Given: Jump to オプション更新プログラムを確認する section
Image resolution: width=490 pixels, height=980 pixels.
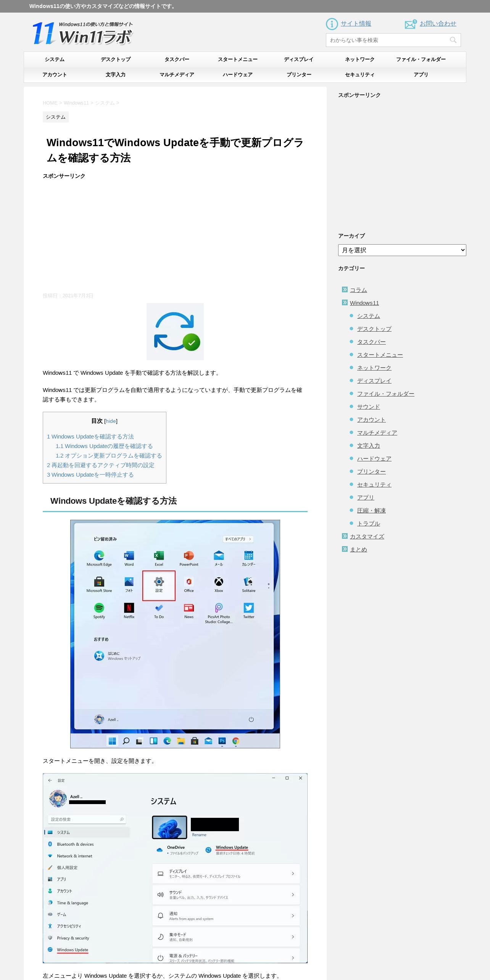Looking at the screenshot, I should pyautogui.click(x=109, y=456).
